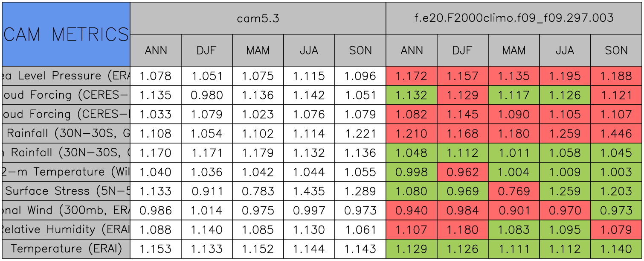Click the red cell showing 1.195
This screenshot has height=261, width=644.
pos(565,76)
